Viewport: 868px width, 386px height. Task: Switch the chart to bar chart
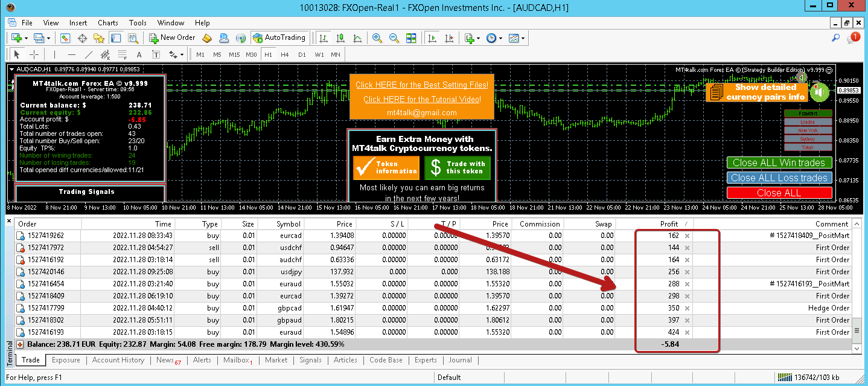tap(324, 38)
